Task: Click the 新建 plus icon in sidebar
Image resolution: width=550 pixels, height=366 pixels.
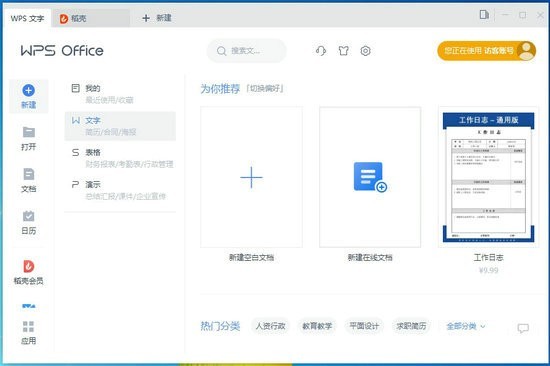Action: click(x=28, y=90)
